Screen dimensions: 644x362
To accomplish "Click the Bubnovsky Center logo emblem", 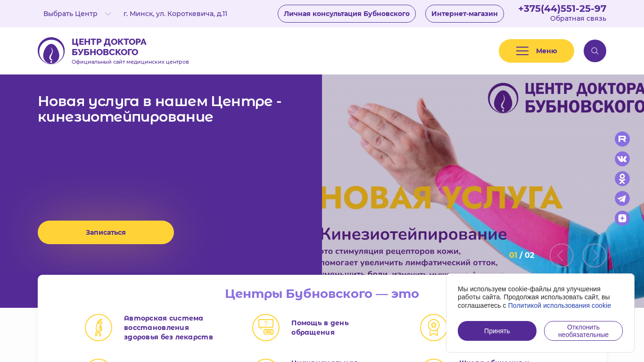I will point(51,51).
